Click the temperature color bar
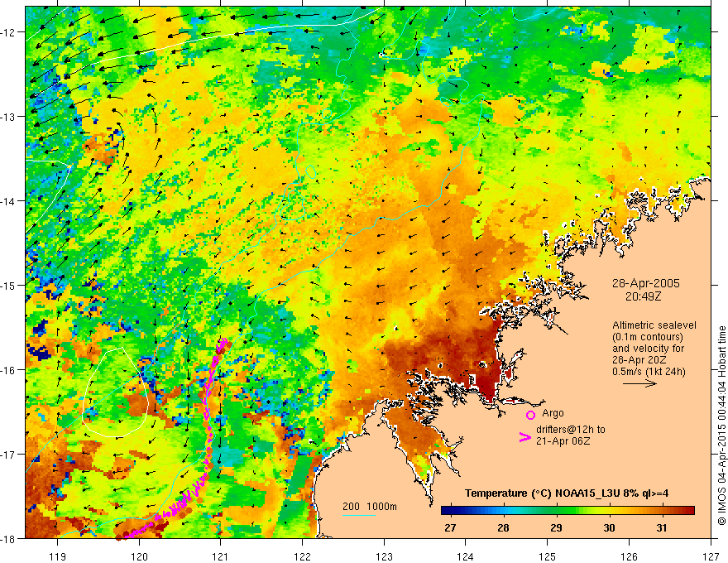 [568, 511]
